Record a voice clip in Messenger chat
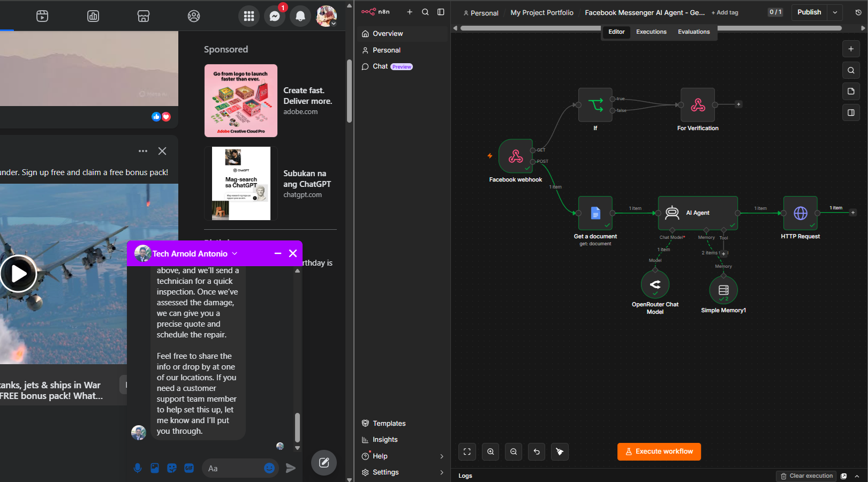 pos(138,468)
